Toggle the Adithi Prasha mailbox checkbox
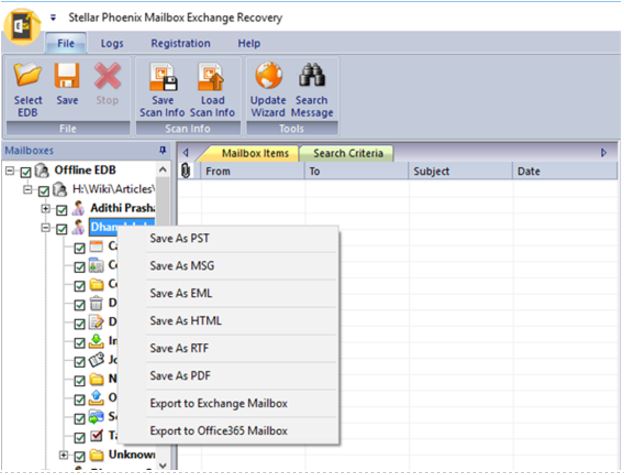The width and height of the screenshot is (624, 475). click(61, 210)
